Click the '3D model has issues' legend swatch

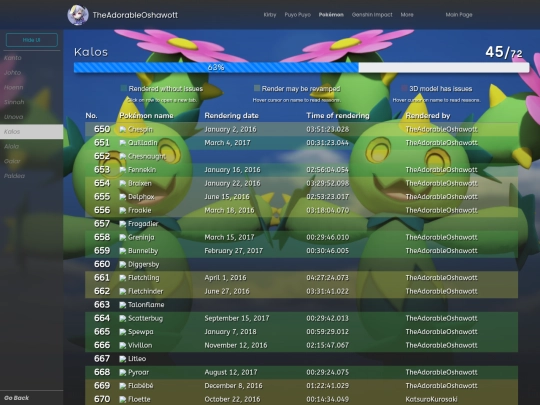coord(404,88)
